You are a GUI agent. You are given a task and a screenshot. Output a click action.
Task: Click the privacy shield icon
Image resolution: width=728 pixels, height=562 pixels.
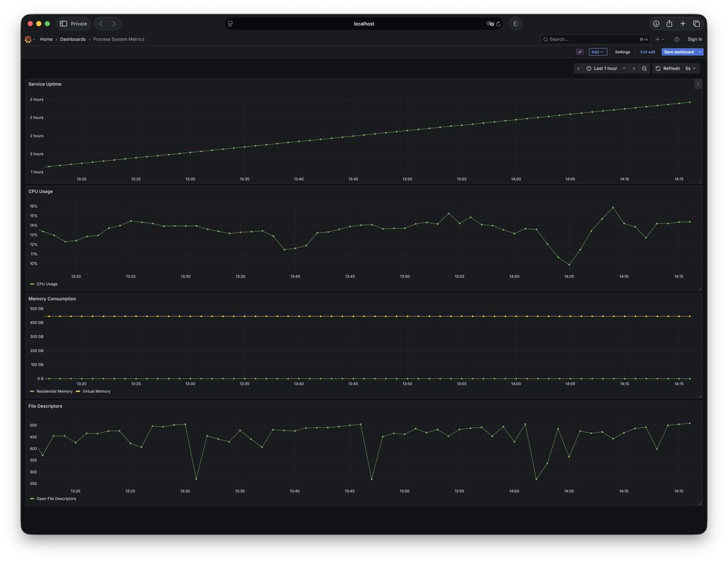(516, 24)
